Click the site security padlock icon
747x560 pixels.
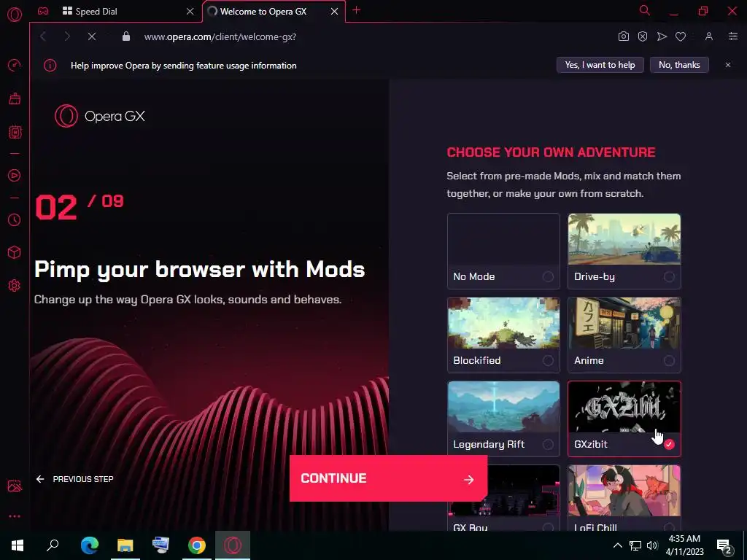click(x=126, y=36)
